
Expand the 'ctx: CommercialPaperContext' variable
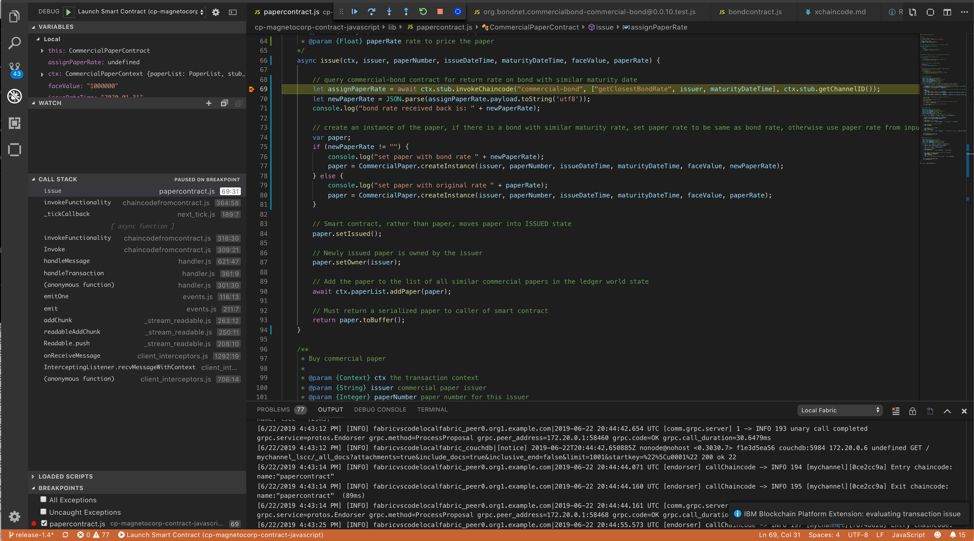pos(42,74)
